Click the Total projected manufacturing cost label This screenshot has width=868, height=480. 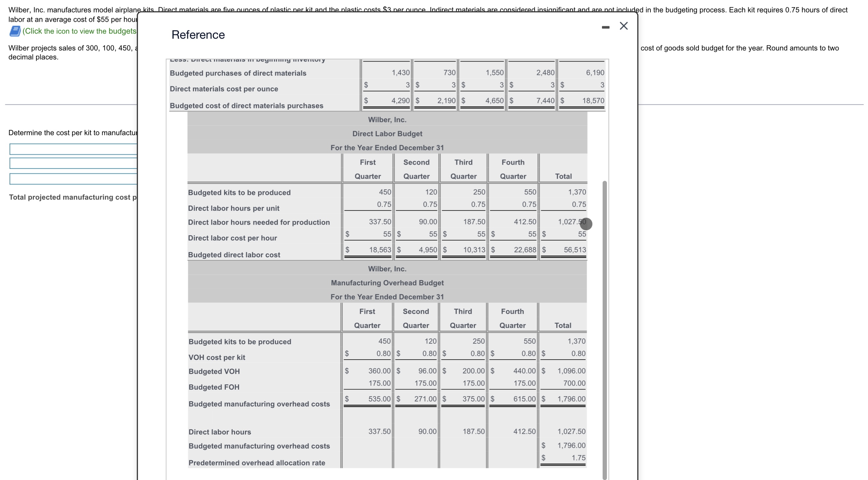(x=73, y=197)
